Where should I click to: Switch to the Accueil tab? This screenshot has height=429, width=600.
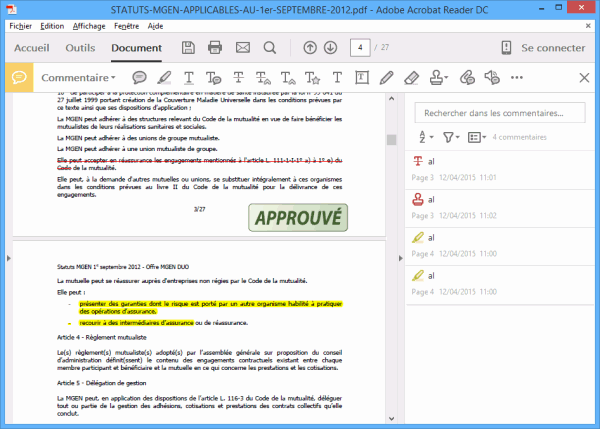pos(32,48)
